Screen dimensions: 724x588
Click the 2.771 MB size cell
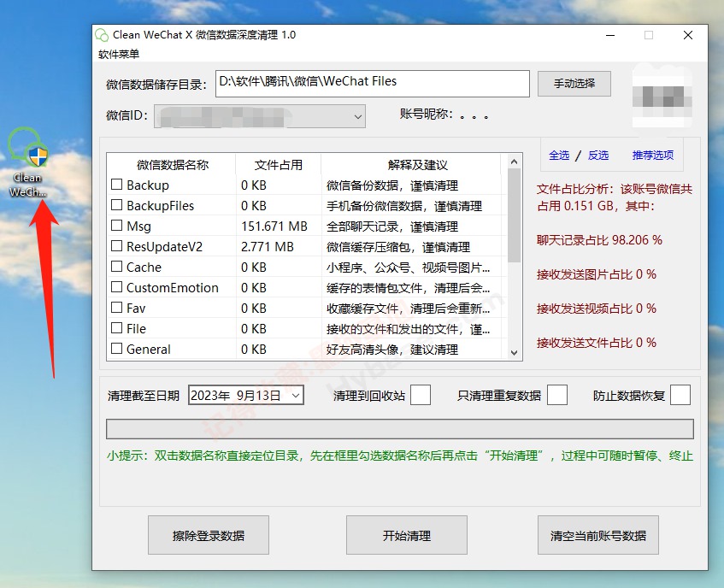[x=268, y=246]
